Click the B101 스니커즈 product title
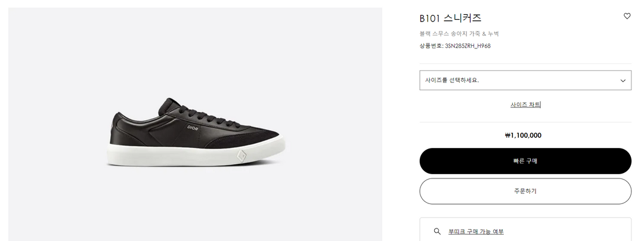Screen dimensions: 644x241 click(x=450, y=18)
